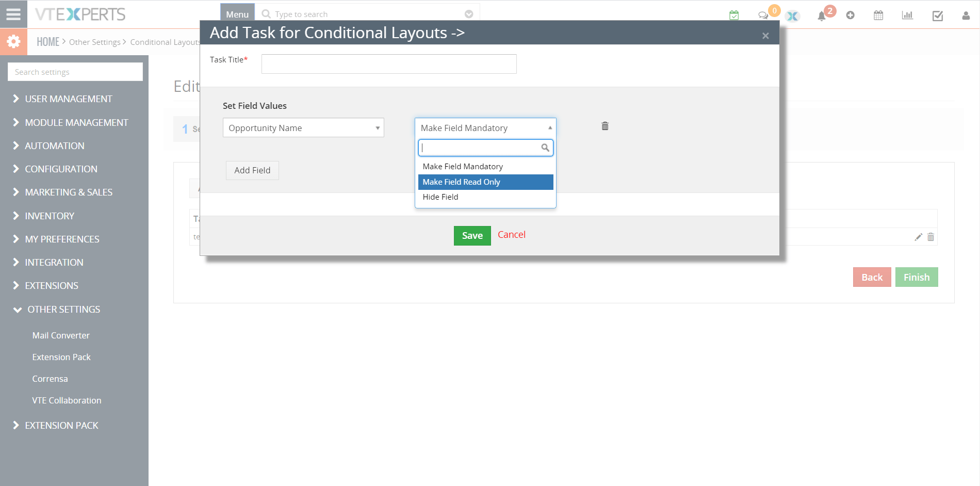Edit the task using the pencil icon
Screen dimensions: 980x486
pyautogui.click(x=918, y=237)
